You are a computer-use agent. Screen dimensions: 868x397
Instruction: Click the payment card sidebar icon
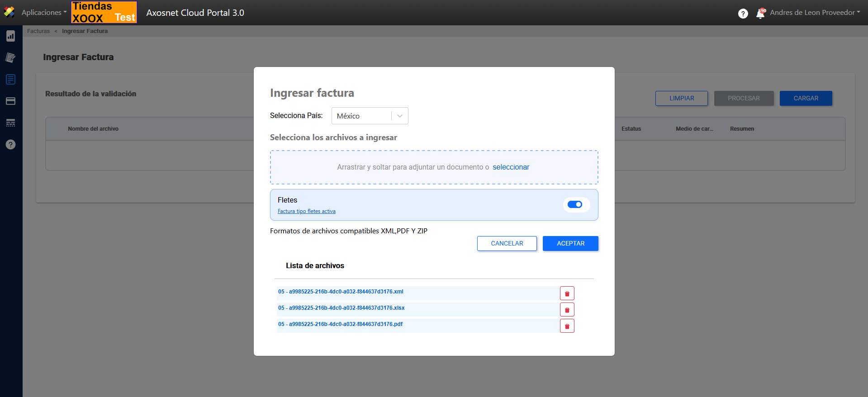pos(10,101)
